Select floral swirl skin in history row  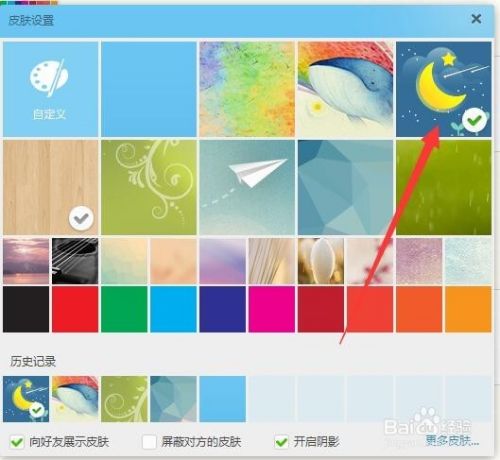pos(124,399)
